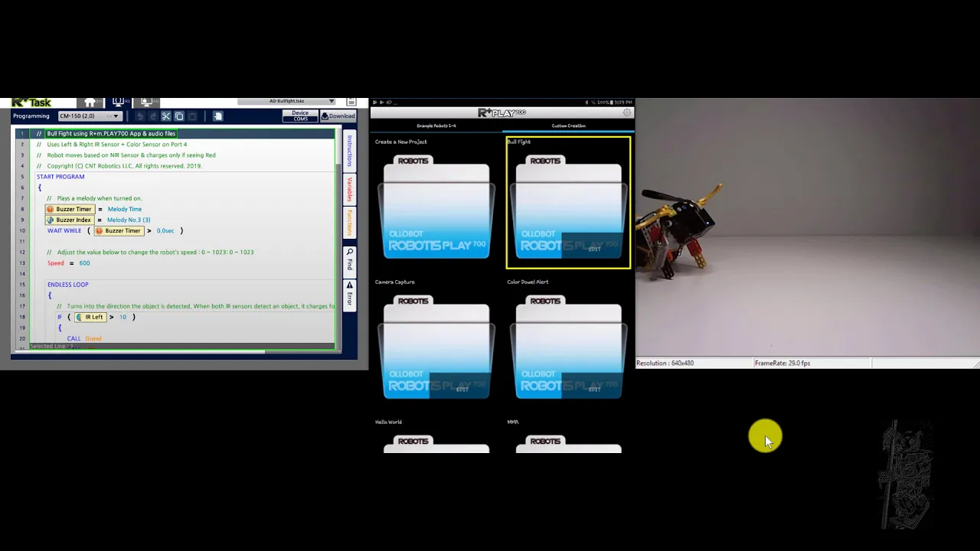Click the IR Left sensor icon
This screenshot has width=980, height=551.
point(79,317)
